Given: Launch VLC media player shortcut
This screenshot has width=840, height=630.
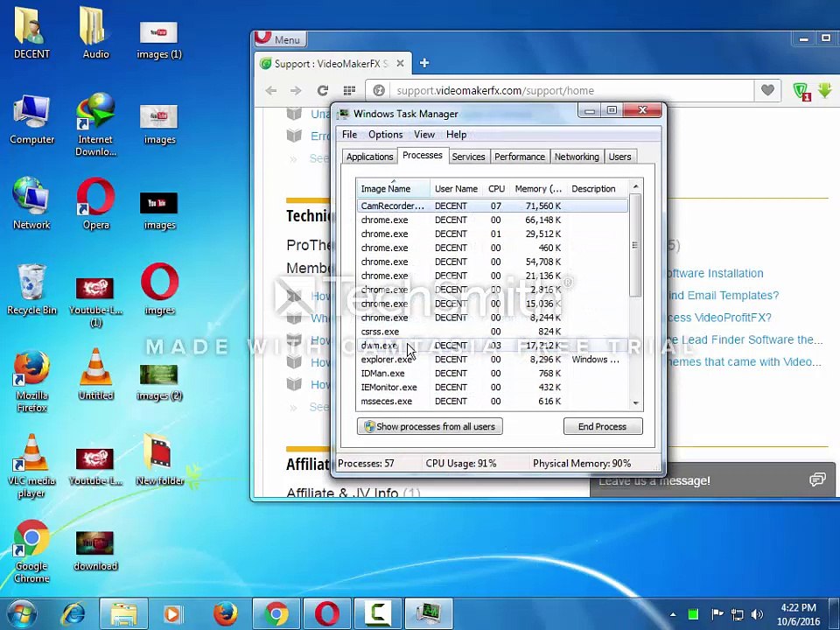Looking at the screenshot, I should tap(31, 466).
